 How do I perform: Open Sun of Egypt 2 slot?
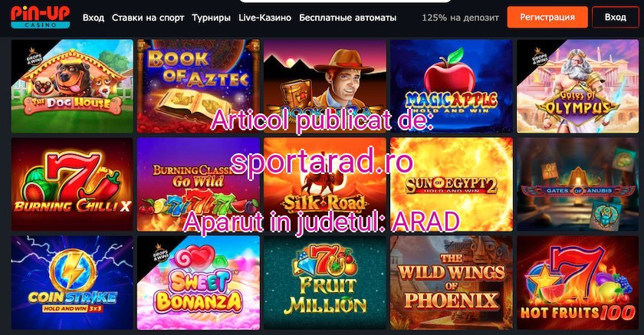(x=452, y=184)
